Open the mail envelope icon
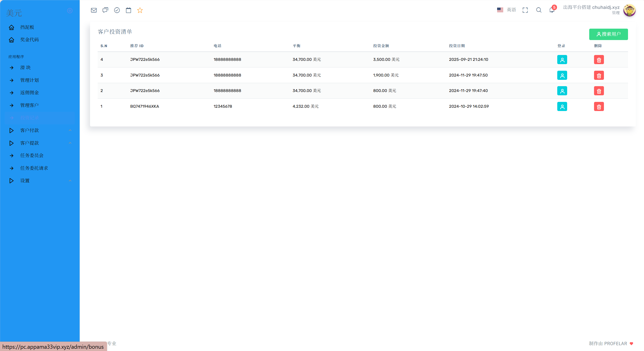Image resolution: width=644 pixels, height=351 pixels. point(94,10)
